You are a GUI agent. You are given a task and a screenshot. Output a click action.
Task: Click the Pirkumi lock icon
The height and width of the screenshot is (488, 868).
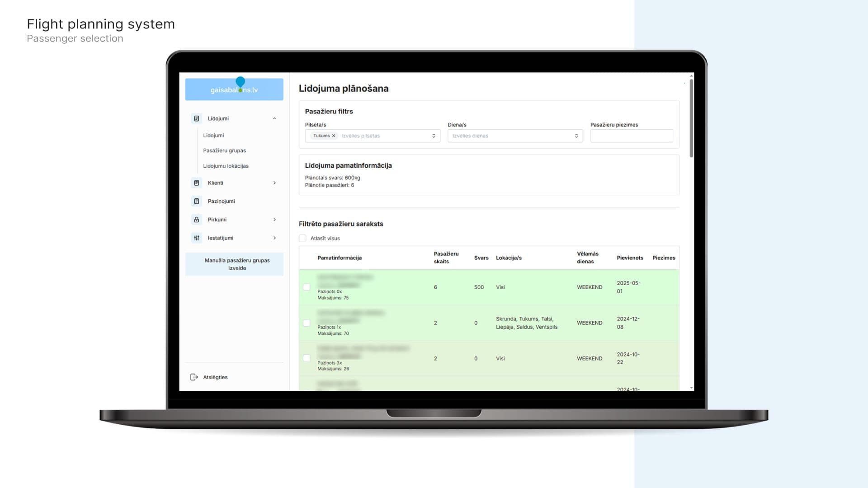196,220
